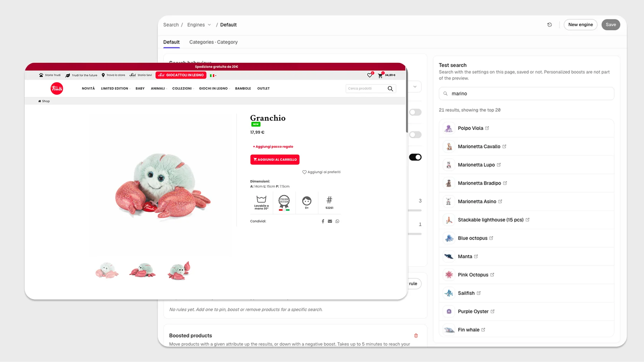Screen dimensions: 644x362
Task: Click the Test search input containing marino
Action: [526, 94]
